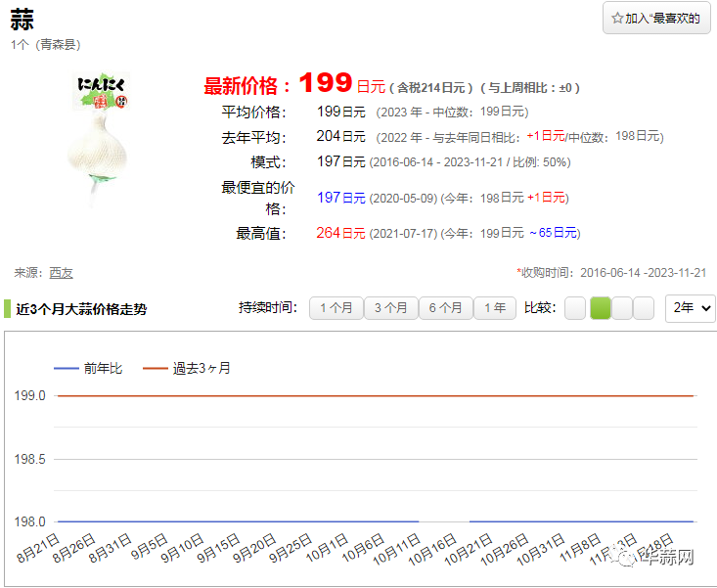Toggle the green active comparison box
The width and height of the screenshot is (717, 588).
click(x=600, y=308)
